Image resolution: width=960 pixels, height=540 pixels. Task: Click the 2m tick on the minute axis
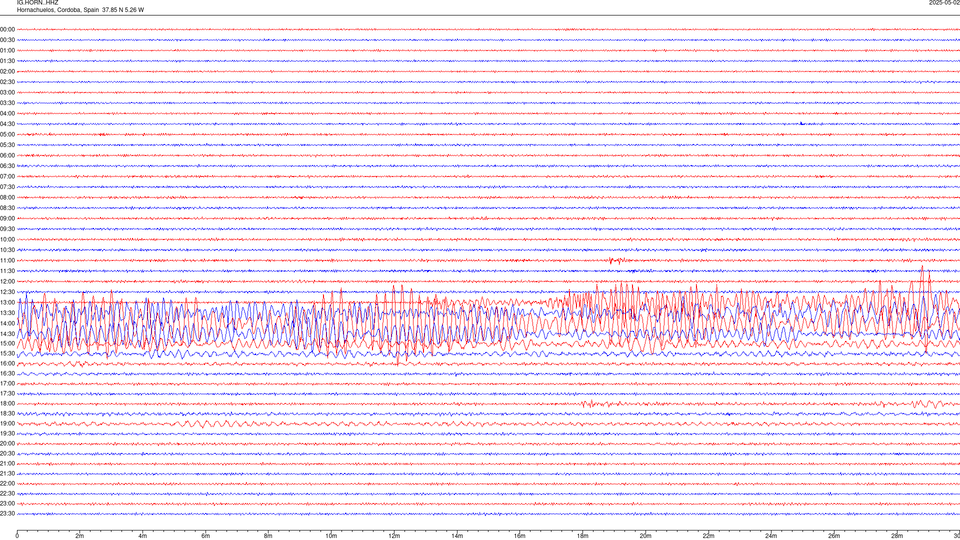pyautogui.click(x=80, y=536)
